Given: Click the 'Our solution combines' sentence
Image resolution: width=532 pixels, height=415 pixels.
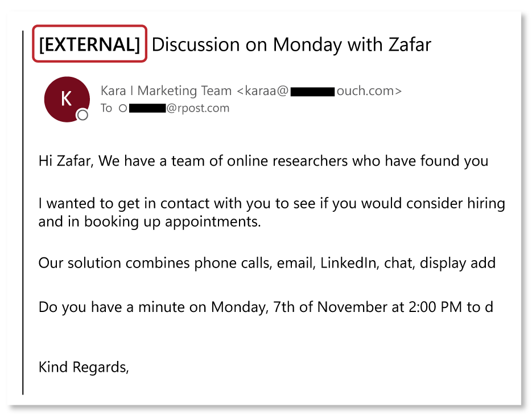Looking at the screenshot, I should point(266,263).
